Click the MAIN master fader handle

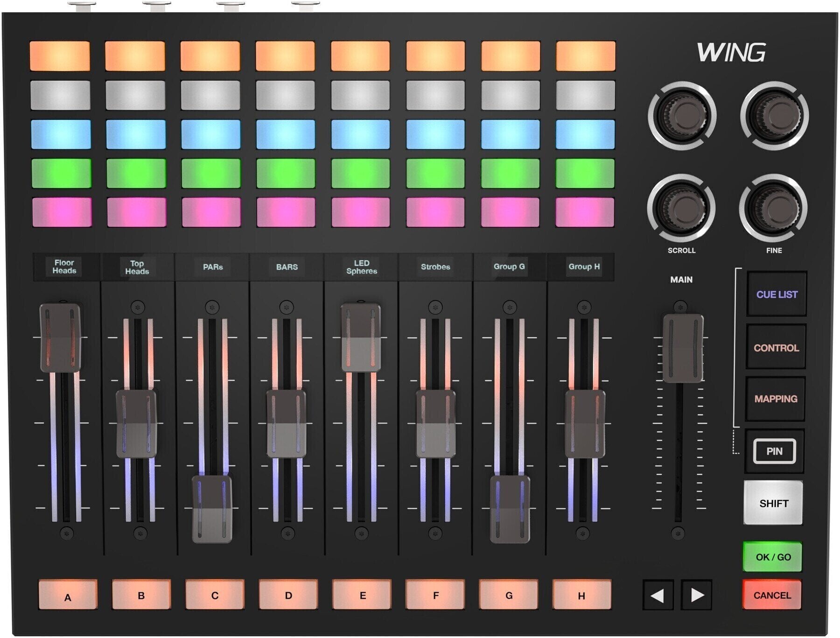683,348
